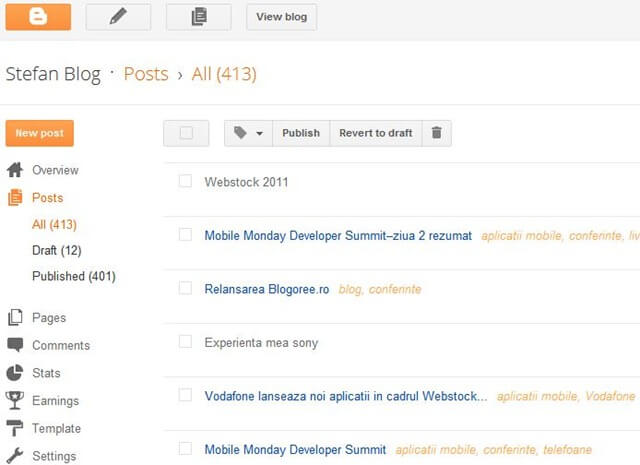Image resolution: width=640 pixels, height=465 pixels.
Task: Click the posts list pages icon
Action: (x=199, y=17)
